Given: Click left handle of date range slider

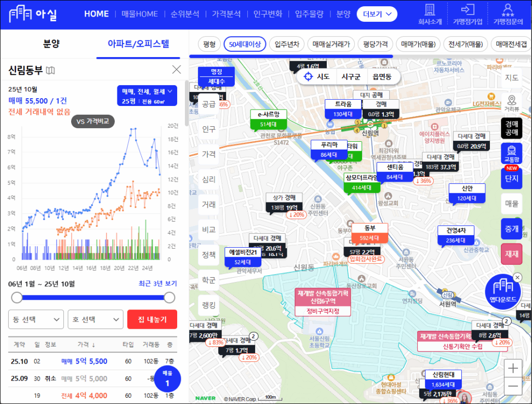Looking at the screenshot, I should pyautogui.click(x=17, y=297).
